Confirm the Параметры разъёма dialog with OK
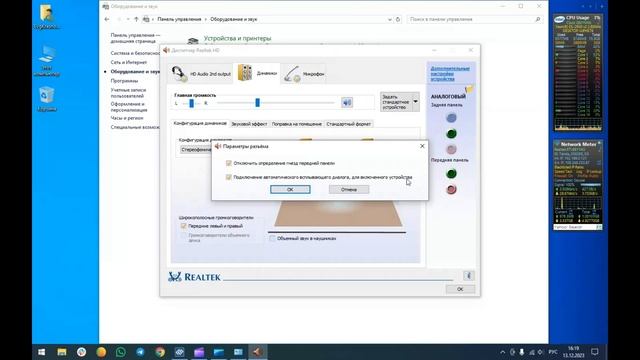This screenshot has width=640, height=360. click(290, 189)
